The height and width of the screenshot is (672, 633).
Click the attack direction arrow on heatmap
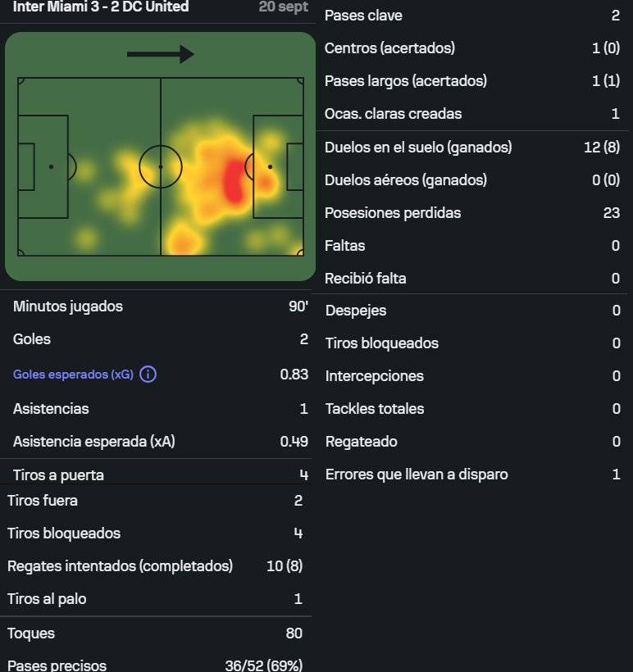pyautogui.click(x=161, y=54)
